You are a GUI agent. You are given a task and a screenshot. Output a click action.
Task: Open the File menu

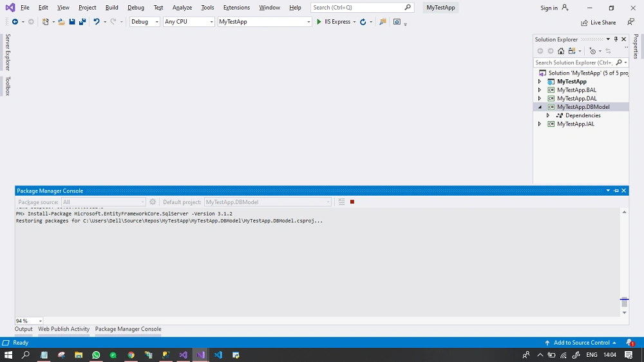click(25, 8)
